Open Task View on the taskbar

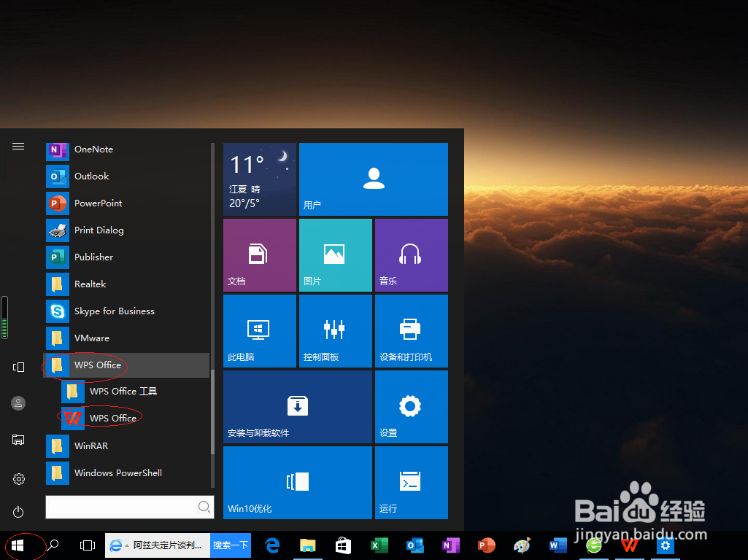(88, 545)
